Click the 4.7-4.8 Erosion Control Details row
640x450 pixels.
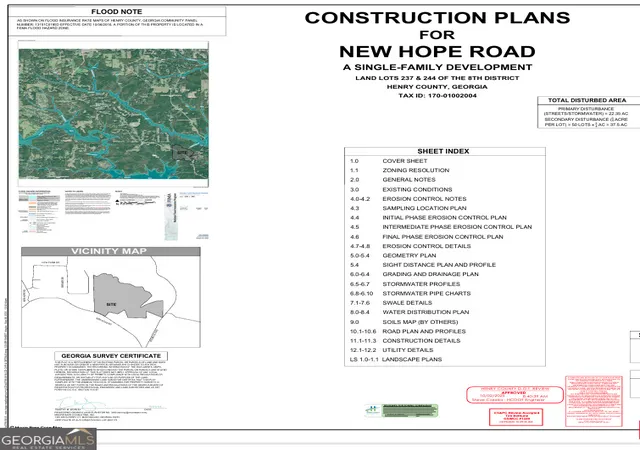point(410,246)
